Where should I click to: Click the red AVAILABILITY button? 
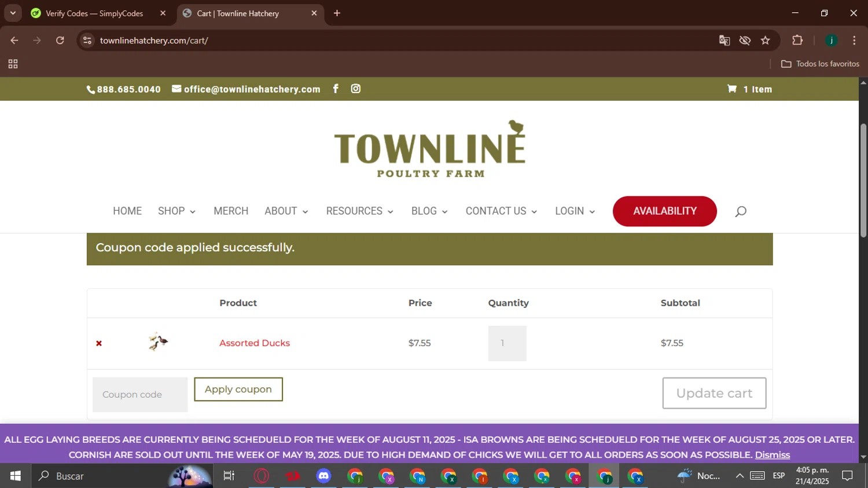coord(665,211)
